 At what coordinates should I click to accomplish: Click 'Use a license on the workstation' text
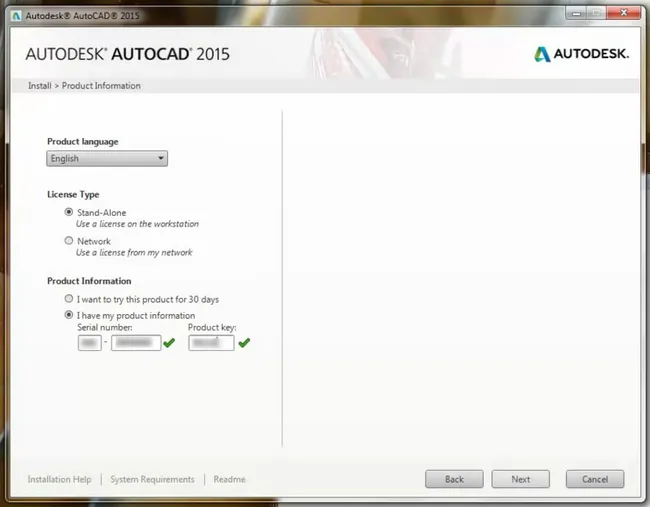tap(137, 224)
